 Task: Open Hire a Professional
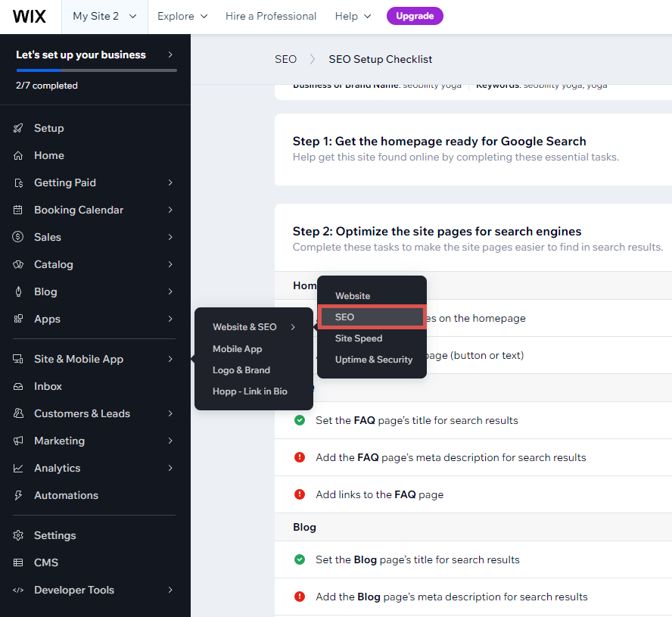point(271,16)
